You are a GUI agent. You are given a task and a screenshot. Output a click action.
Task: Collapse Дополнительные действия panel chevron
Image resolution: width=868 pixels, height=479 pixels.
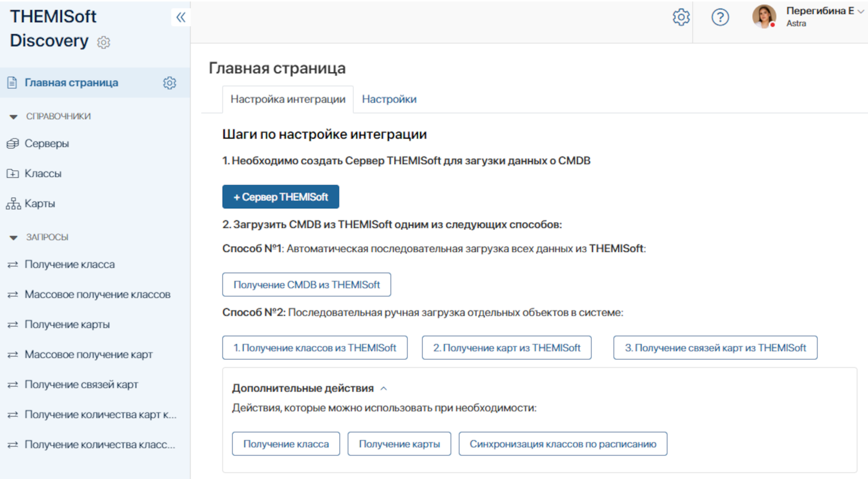(x=383, y=388)
